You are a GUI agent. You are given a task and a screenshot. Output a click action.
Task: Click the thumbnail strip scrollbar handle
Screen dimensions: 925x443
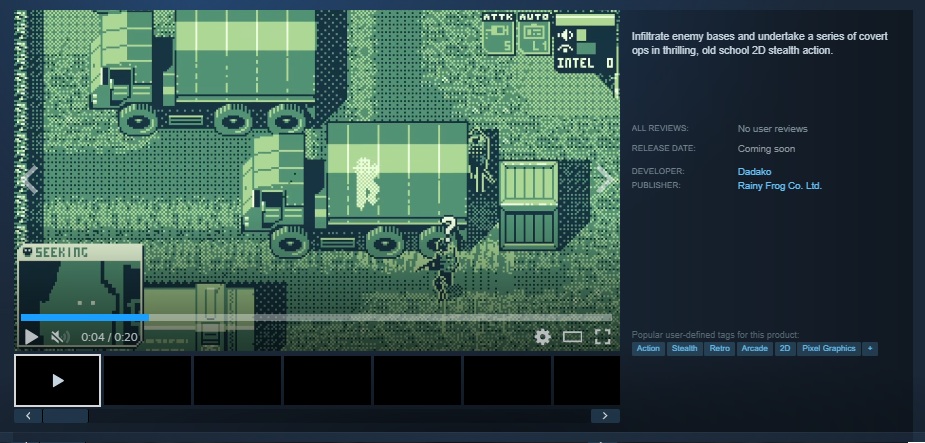(65, 416)
